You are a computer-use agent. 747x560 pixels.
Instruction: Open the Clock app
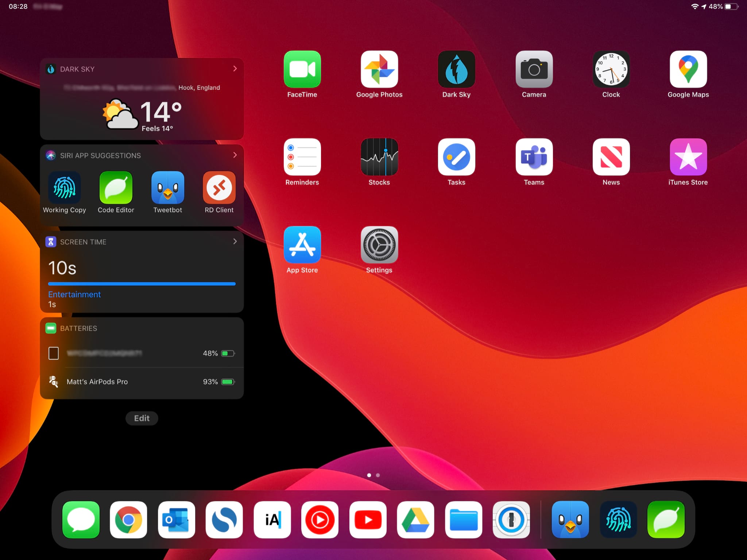(x=611, y=69)
